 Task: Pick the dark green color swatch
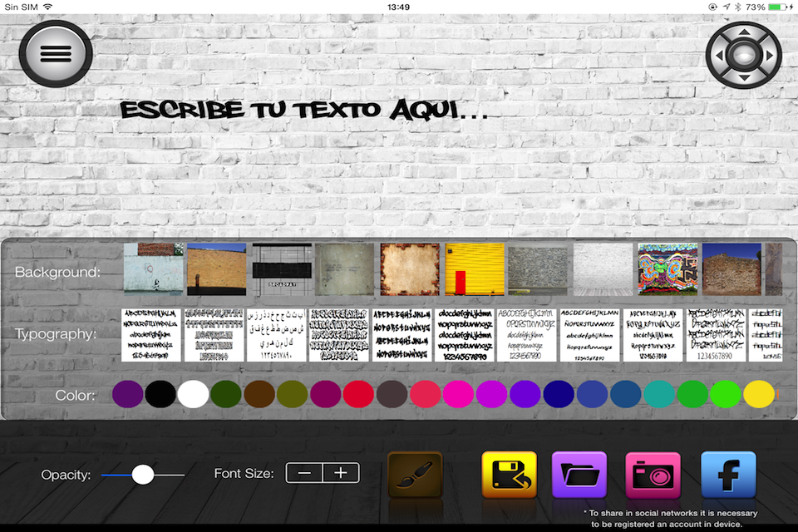coord(226,394)
